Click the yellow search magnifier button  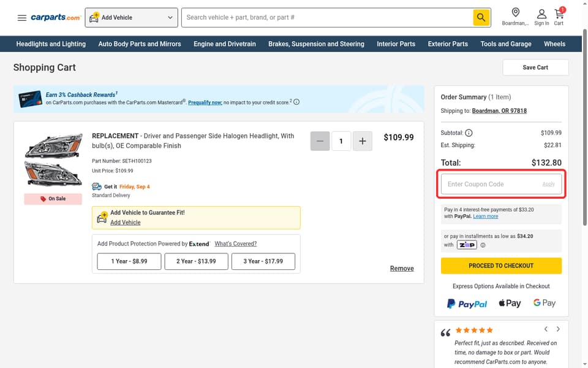point(481,17)
